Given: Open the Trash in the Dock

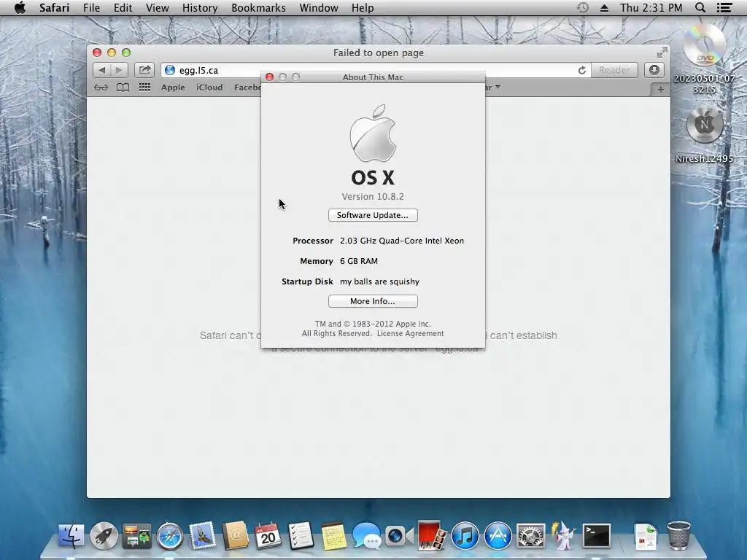Looking at the screenshot, I should tap(678, 535).
